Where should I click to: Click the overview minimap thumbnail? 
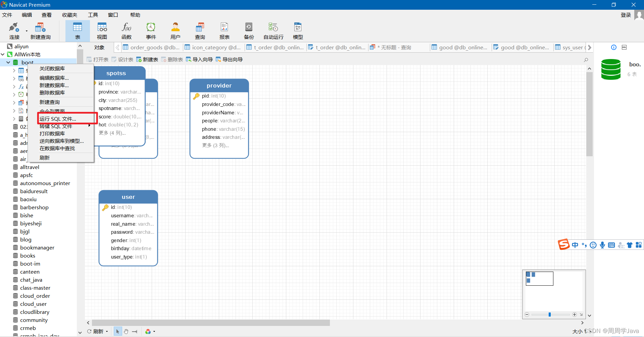point(540,279)
